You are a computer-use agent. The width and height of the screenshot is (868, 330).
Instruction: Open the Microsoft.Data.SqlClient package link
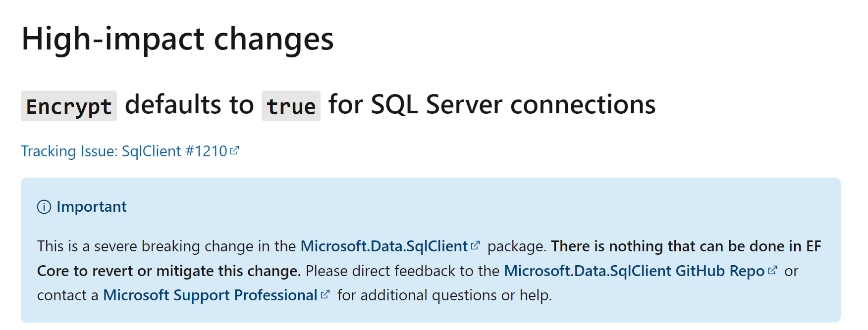point(384,246)
